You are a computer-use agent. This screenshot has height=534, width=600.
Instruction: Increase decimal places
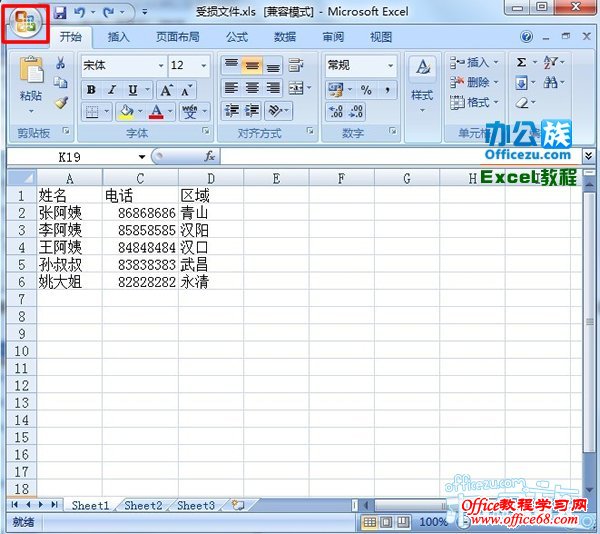336,111
